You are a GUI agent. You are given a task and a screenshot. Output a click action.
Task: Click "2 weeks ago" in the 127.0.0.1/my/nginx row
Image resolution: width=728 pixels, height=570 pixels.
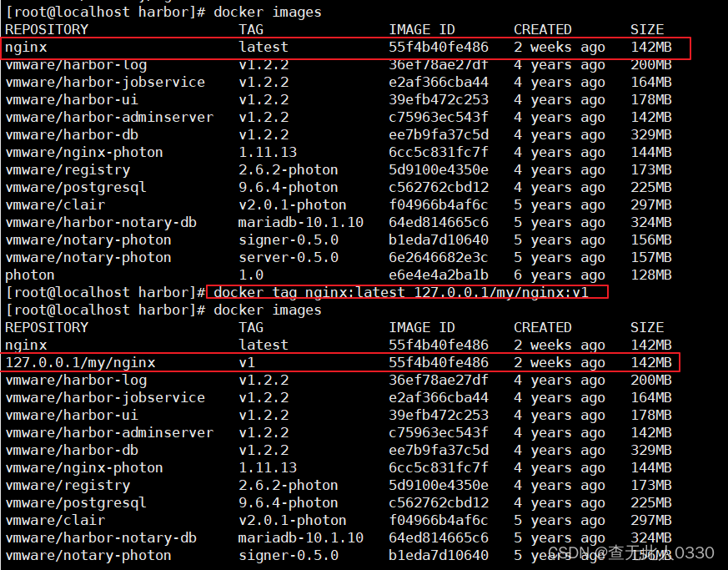click(560, 362)
